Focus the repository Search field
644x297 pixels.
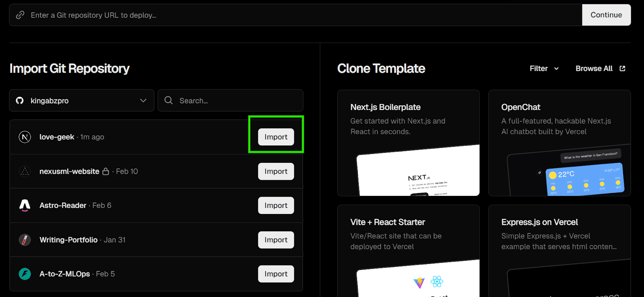tap(231, 100)
